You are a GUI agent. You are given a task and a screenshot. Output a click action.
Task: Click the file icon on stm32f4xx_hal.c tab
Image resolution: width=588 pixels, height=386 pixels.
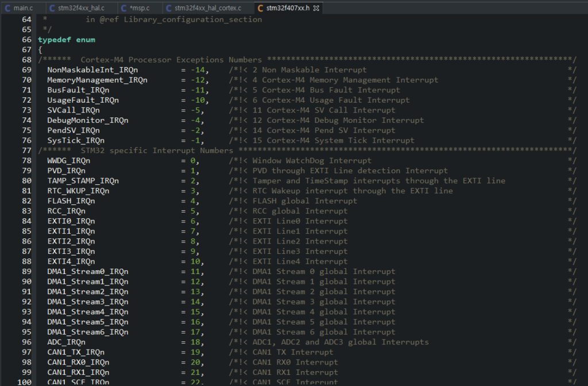[52, 8]
